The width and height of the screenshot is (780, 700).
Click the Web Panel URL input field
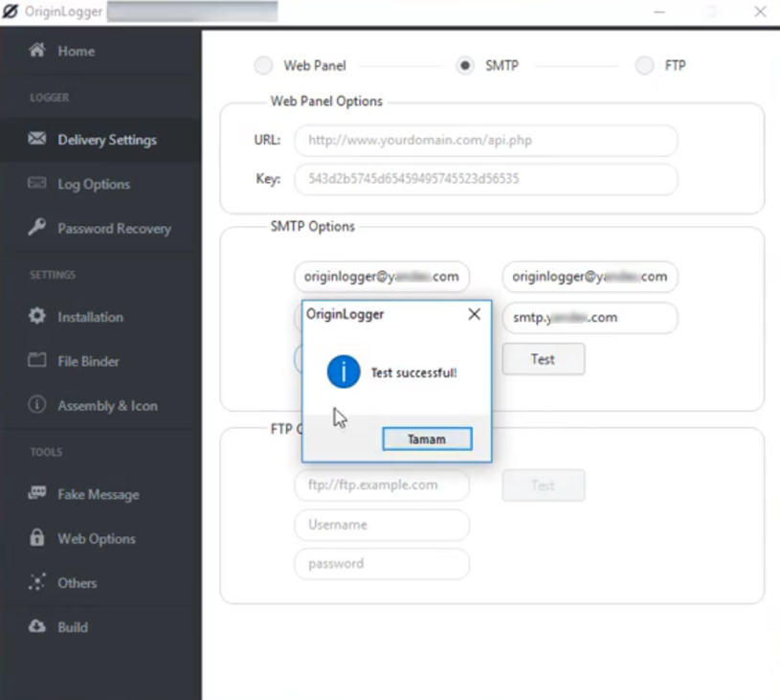(485, 140)
